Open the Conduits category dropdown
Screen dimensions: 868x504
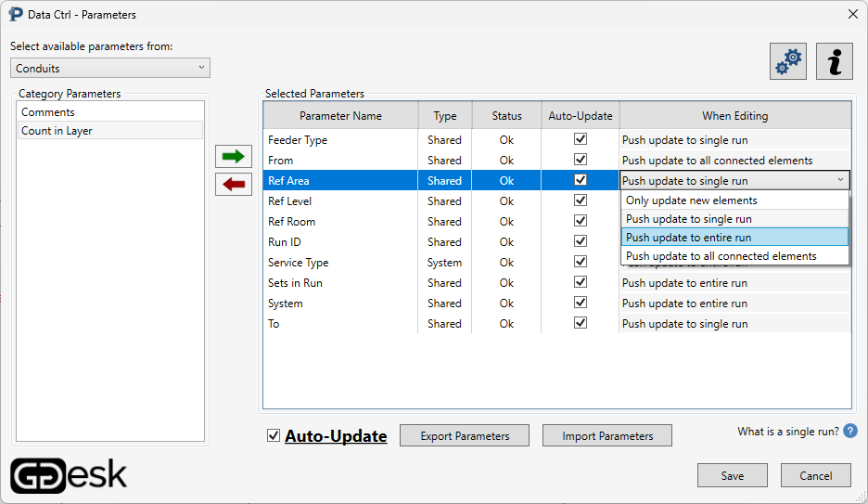pos(110,68)
